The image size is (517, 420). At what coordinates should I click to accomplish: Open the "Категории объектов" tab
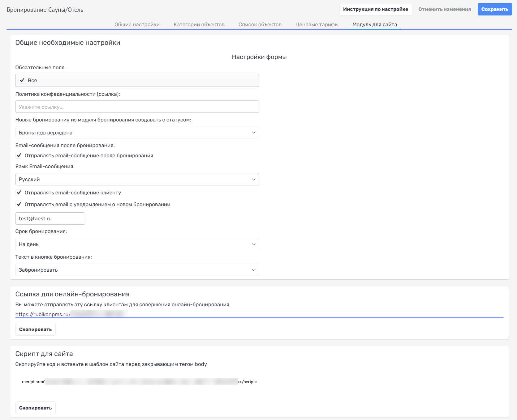click(x=199, y=24)
